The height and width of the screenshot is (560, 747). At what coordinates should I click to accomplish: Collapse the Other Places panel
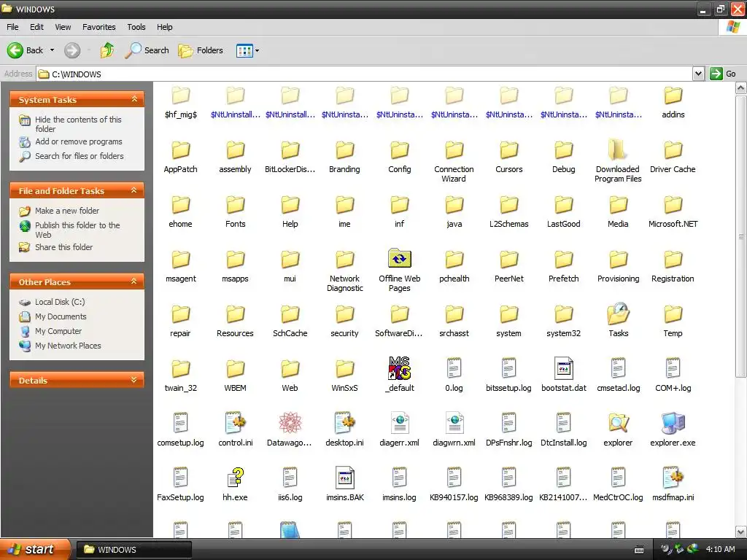point(134,281)
